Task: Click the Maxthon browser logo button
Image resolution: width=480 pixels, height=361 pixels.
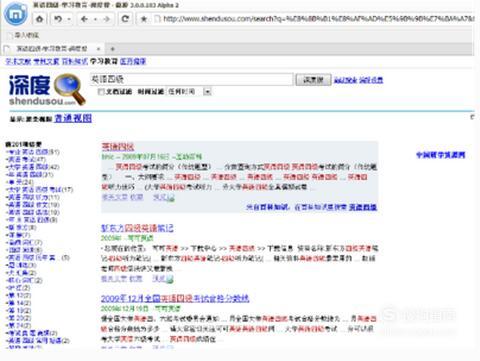Action: [x=16, y=14]
